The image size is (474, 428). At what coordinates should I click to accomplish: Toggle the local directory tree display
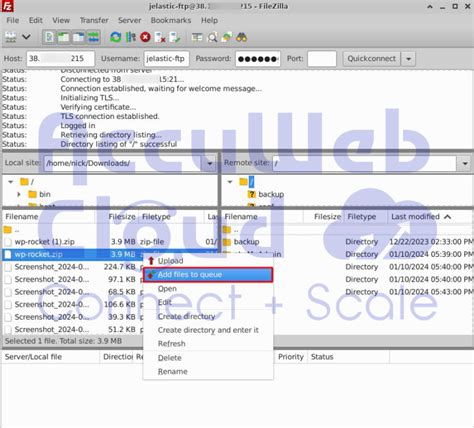(x=63, y=37)
